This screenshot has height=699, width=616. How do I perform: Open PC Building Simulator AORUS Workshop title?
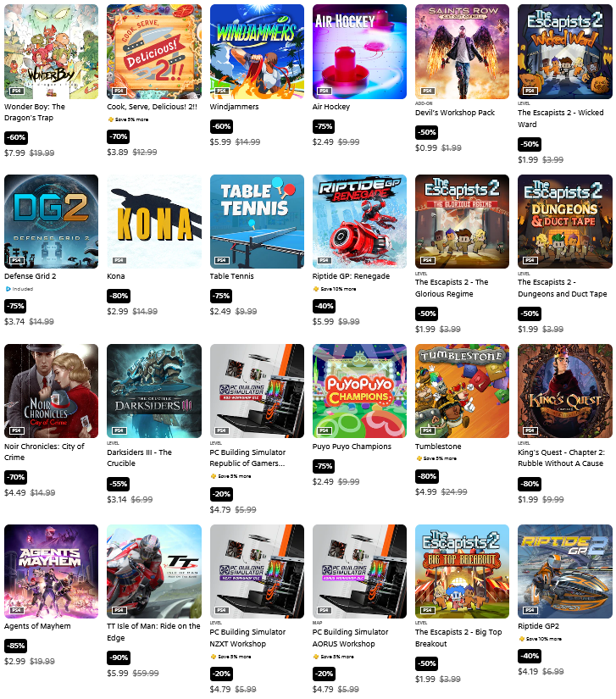click(350, 638)
